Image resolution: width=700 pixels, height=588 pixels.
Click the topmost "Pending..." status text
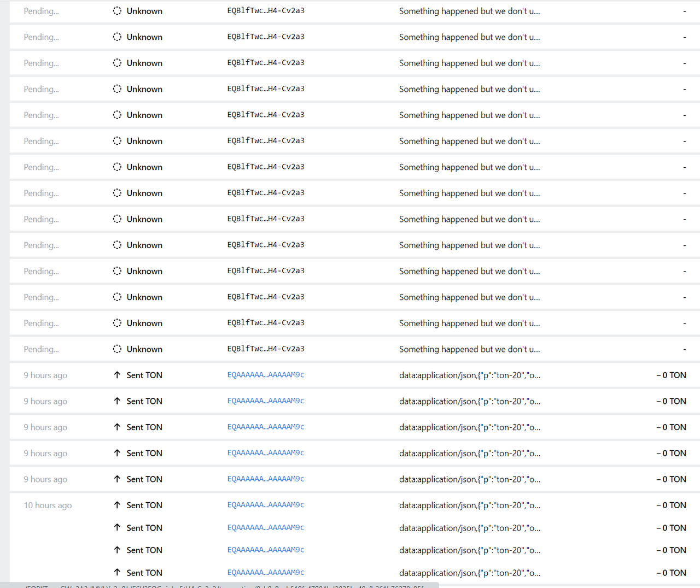(41, 11)
